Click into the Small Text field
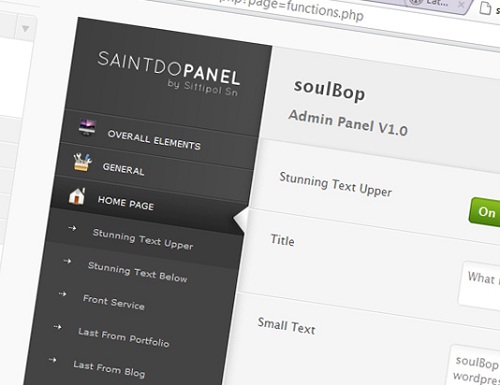The width and height of the screenshot is (500, 385). coord(473,365)
